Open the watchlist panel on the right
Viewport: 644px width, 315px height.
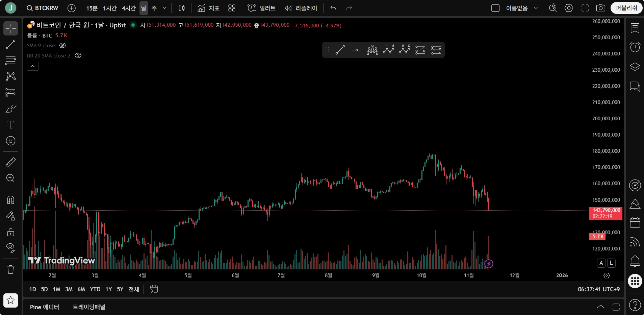coord(635,28)
